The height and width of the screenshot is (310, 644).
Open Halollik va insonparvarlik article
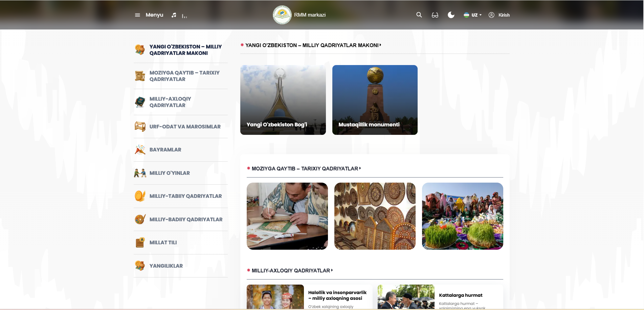click(337, 295)
